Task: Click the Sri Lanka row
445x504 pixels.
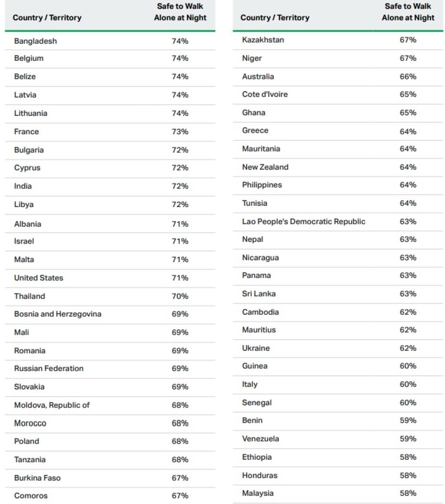Action: tap(259, 294)
